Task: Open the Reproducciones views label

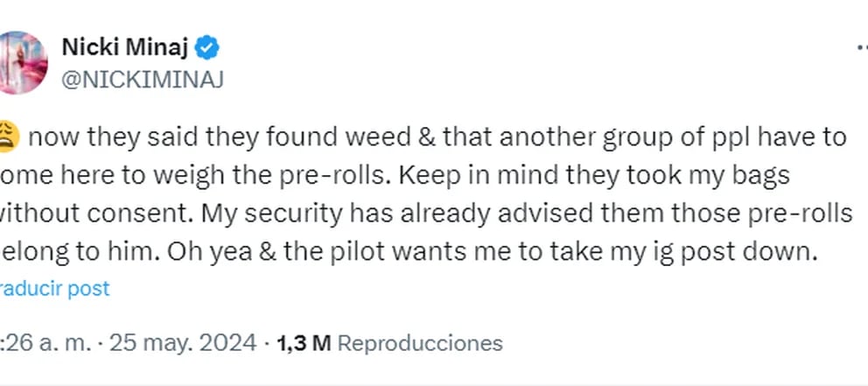Action: (420, 343)
